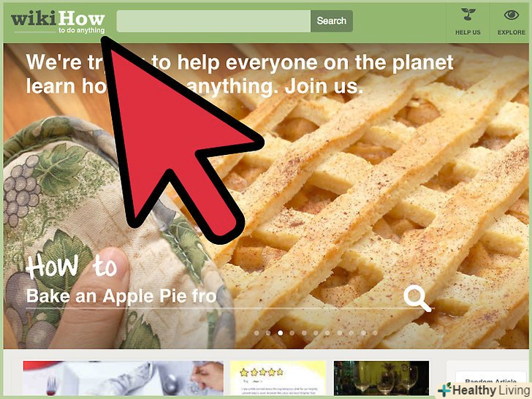Click inside the search input field
Image resolution: width=532 pixels, height=399 pixels.
tap(213, 21)
